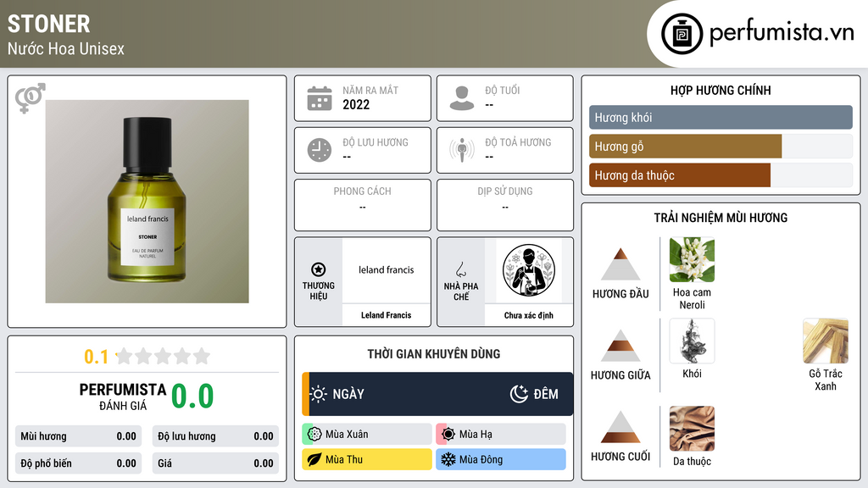
Task: Select the Mùa Hạ season tag
Action: [501, 435]
